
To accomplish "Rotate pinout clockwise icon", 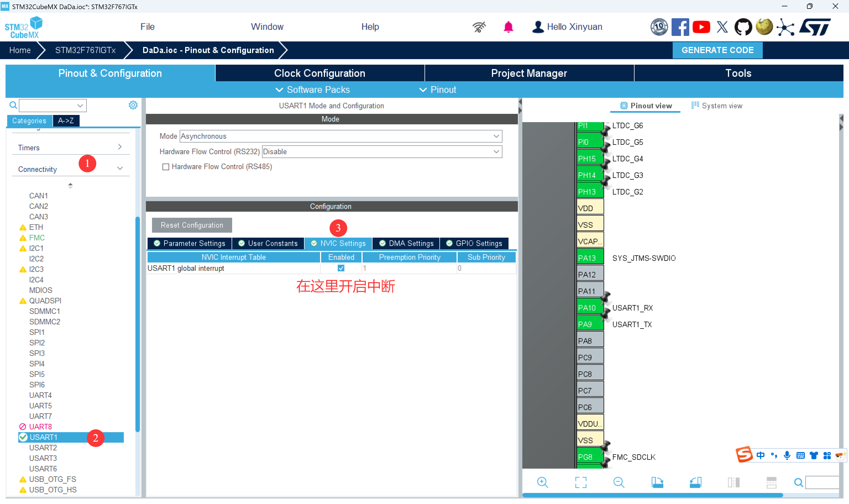I will [x=657, y=482].
